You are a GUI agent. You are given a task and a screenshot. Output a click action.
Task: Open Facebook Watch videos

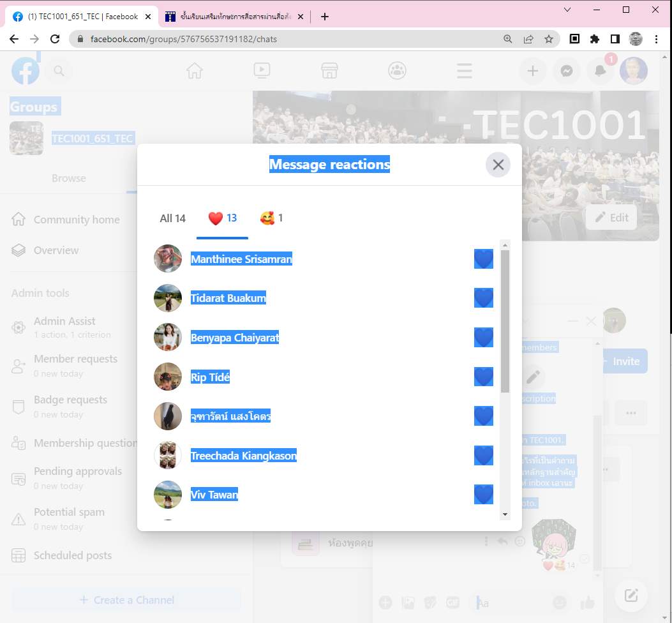[x=262, y=71]
